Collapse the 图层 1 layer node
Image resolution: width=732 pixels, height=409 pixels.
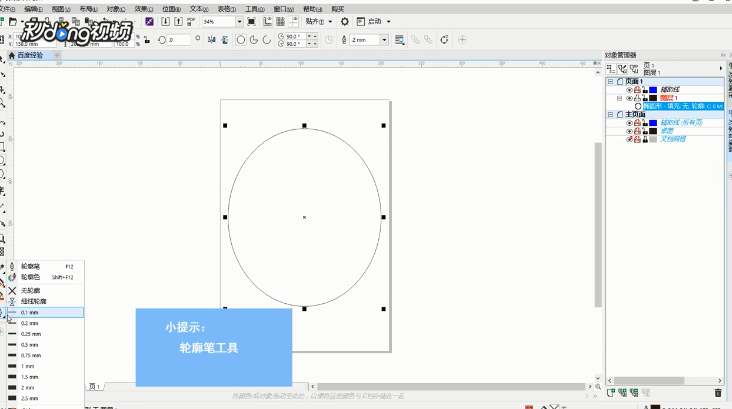(x=619, y=98)
